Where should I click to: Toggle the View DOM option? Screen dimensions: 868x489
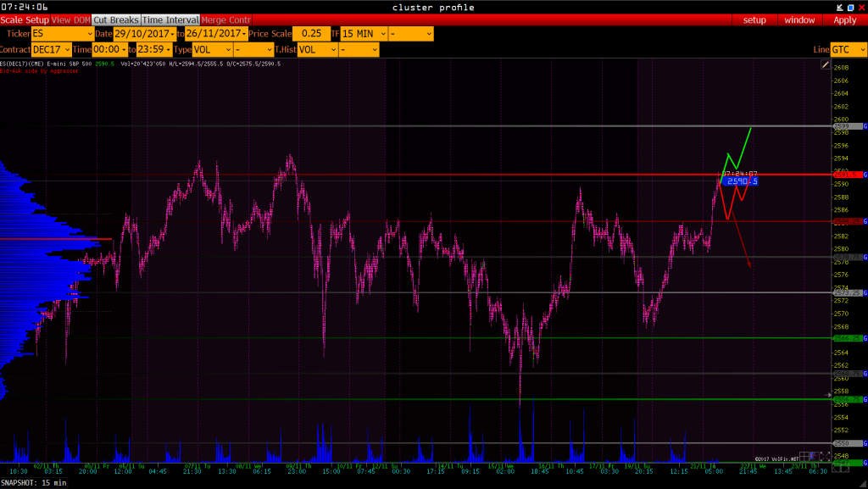click(71, 19)
